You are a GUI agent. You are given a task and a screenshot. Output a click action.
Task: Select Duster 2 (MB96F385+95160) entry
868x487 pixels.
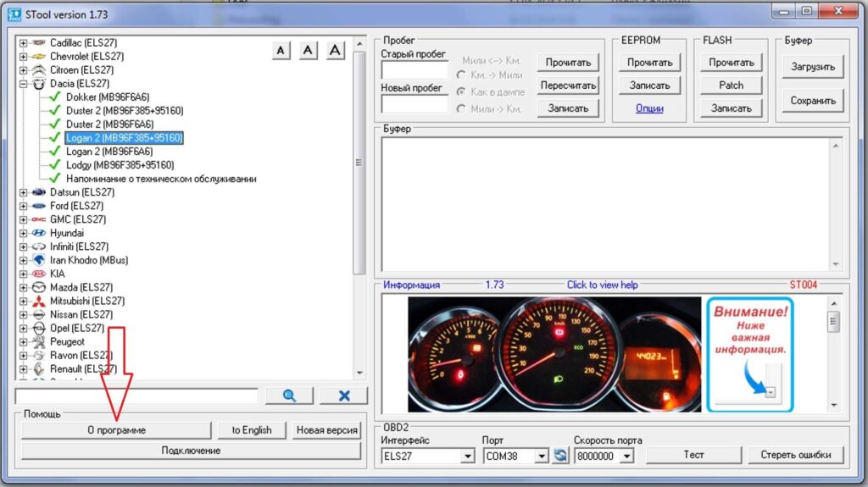(x=125, y=111)
